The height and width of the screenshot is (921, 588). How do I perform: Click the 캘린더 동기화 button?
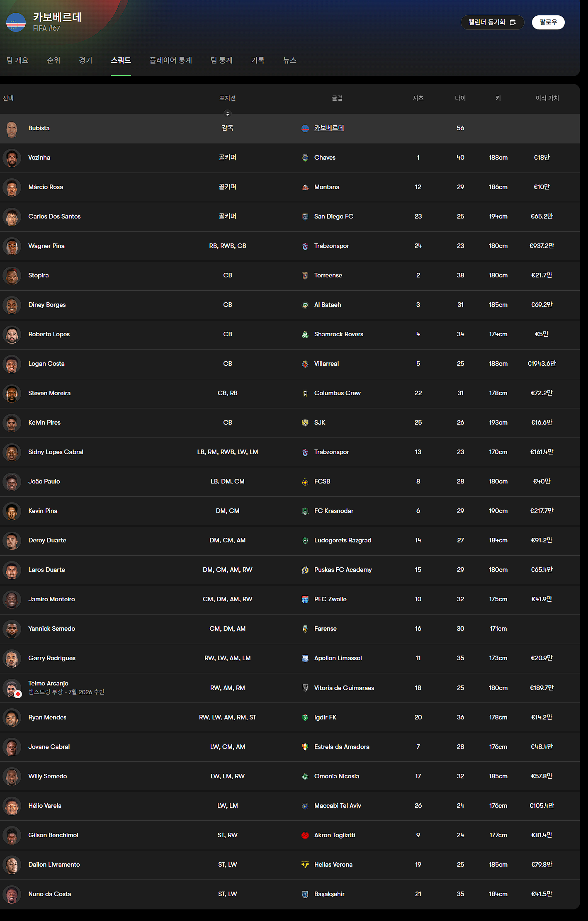tap(492, 22)
